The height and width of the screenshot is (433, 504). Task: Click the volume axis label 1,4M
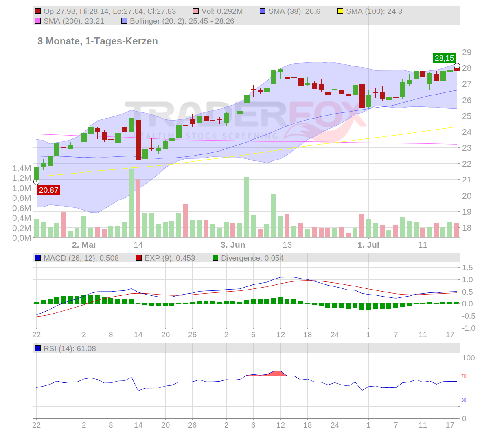pos(22,168)
